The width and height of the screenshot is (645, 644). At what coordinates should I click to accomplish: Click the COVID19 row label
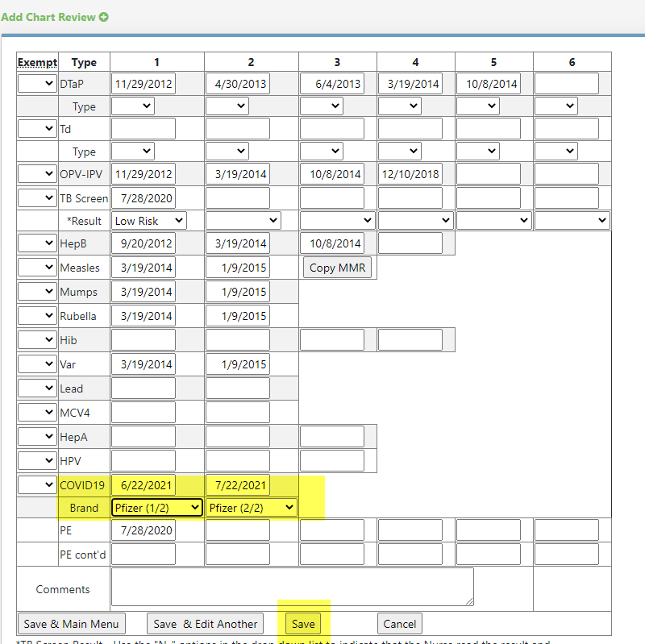point(82,485)
